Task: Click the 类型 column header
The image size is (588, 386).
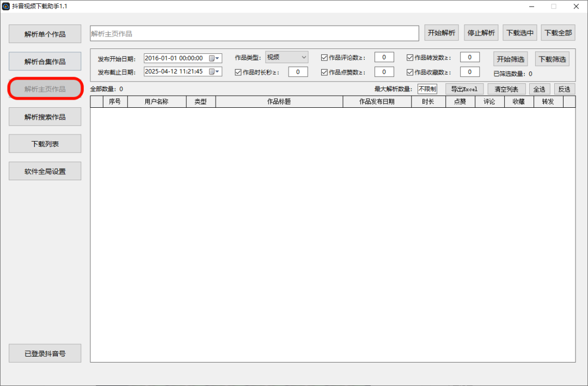Action: coord(200,102)
